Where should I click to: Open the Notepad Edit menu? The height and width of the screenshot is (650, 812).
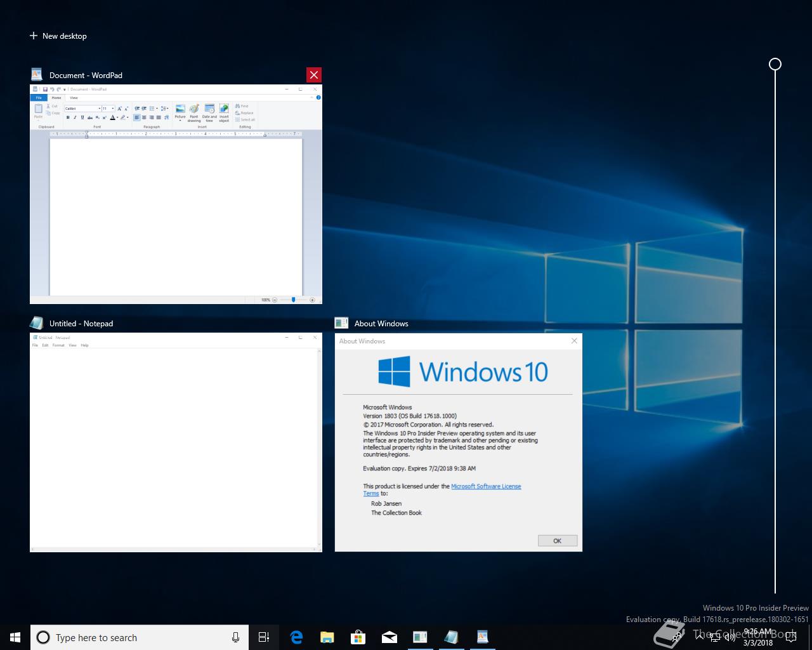point(45,345)
